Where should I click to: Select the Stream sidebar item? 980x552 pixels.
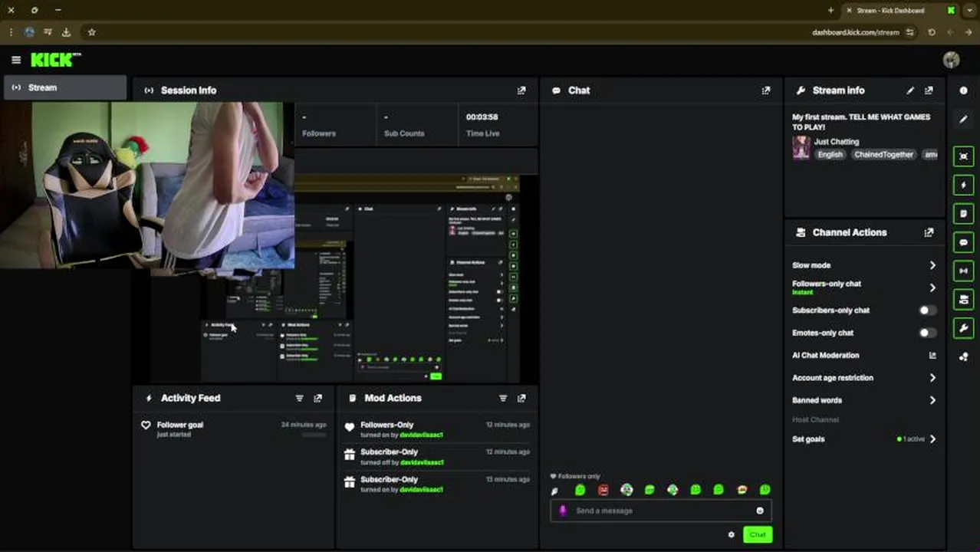click(64, 87)
